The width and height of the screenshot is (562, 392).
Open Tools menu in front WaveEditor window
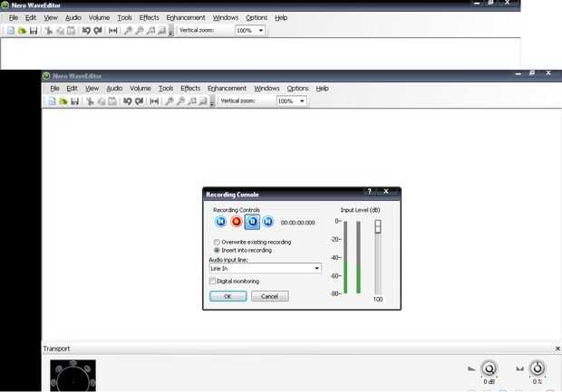click(x=166, y=89)
